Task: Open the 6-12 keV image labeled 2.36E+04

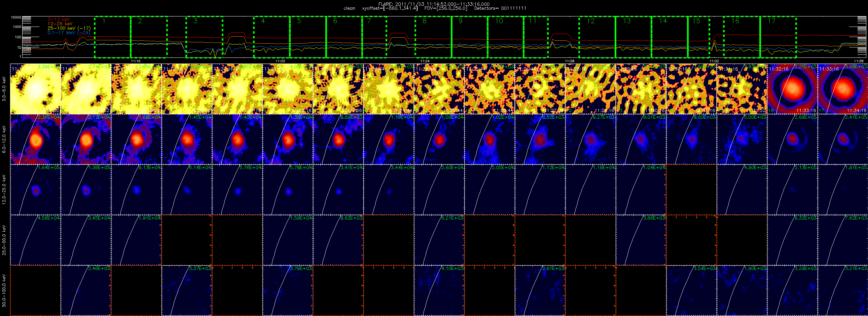Action: [x=35, y=139]
